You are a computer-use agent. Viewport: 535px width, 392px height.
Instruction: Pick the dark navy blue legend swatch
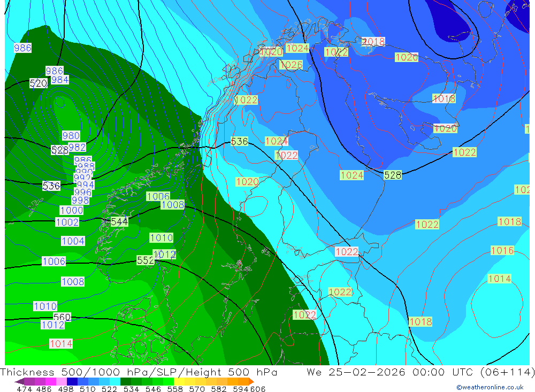coord(72,381)
